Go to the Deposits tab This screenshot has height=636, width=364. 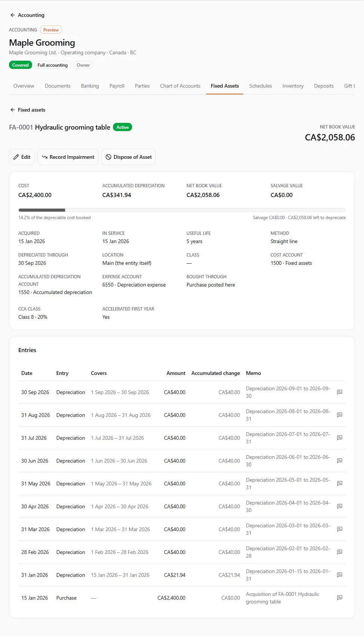(x=324, y=86)
